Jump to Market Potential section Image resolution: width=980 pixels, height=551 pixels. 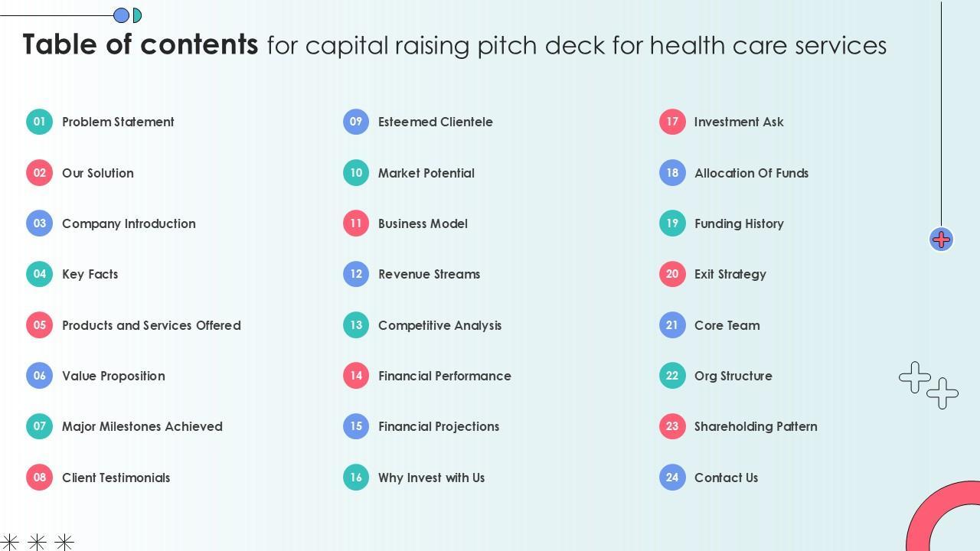pyautogui.click(x=426, y=173)
